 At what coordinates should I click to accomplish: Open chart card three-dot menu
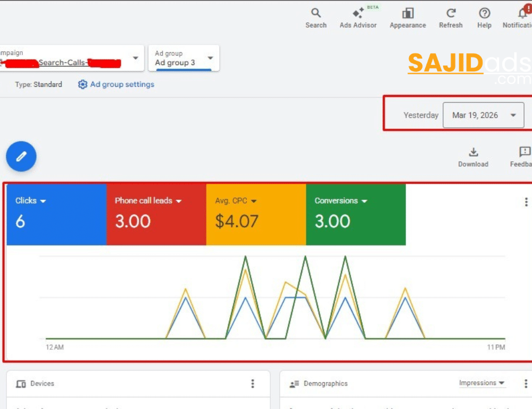click(x=526, y=202)
